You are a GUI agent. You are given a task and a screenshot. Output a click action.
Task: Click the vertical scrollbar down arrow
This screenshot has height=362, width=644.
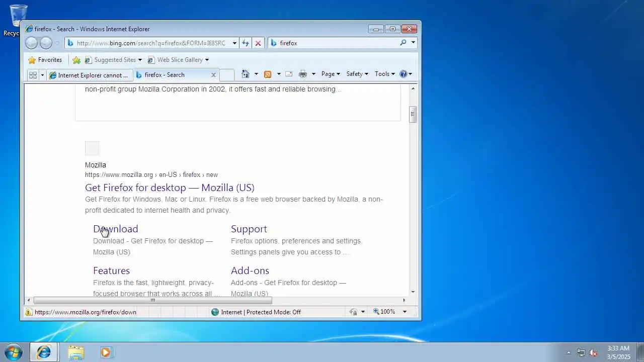(x=413, y=292)
